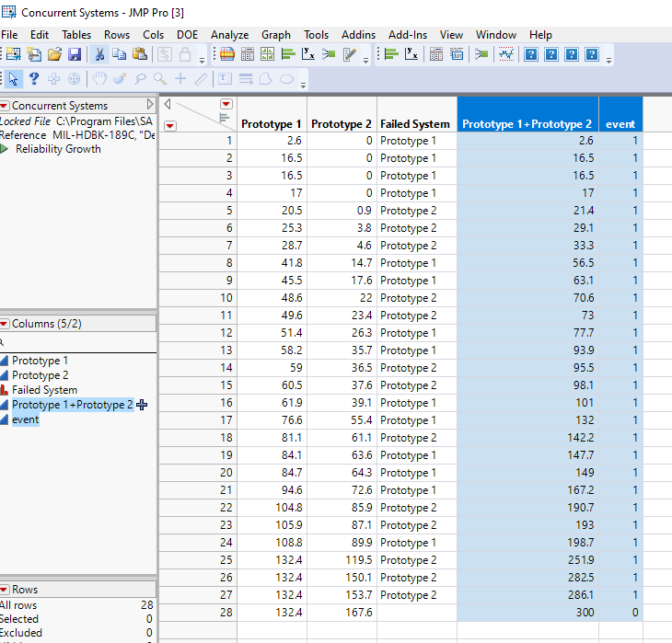
Task: Open the Window menu
Action: (496, 35)
